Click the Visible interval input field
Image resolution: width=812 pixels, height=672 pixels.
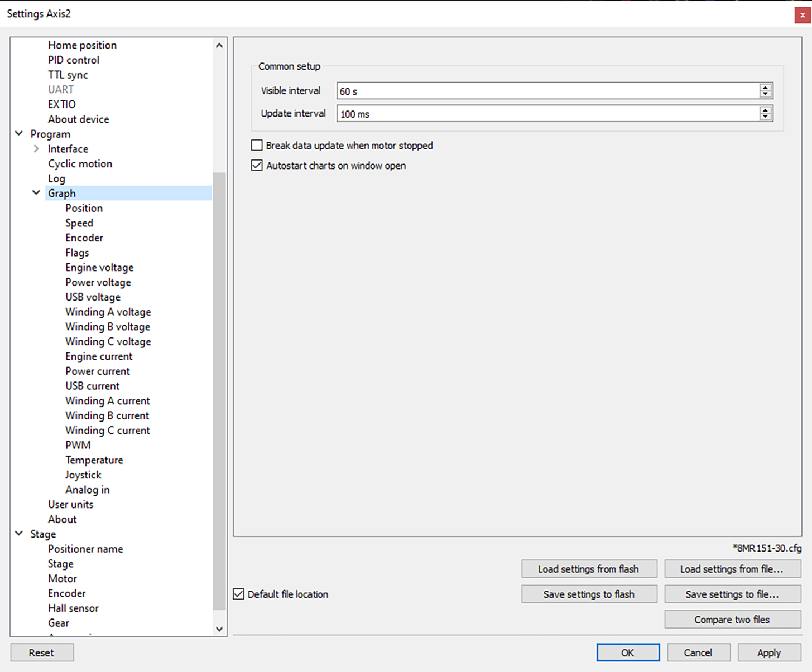point(547,91)
